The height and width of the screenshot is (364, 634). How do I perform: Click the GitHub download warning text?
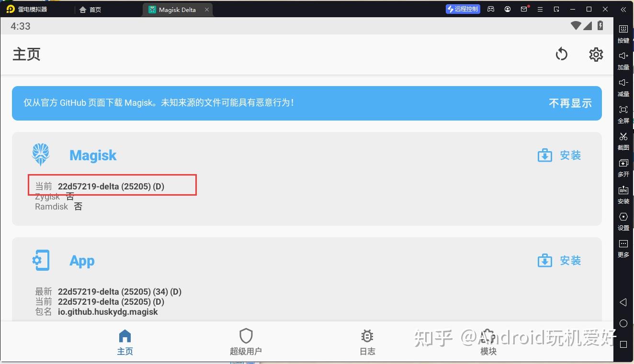coord(158,102)
